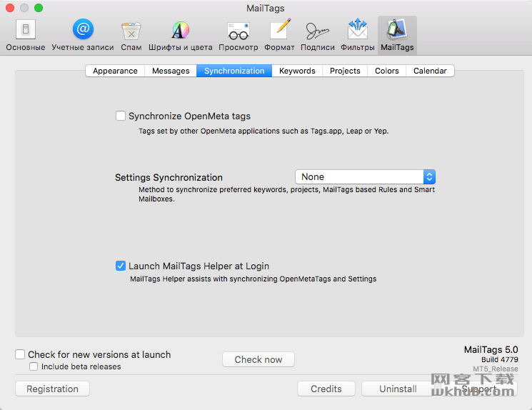Screen dimensions: 532x410
Task: Click the red close window button
Action: point(10,7)
